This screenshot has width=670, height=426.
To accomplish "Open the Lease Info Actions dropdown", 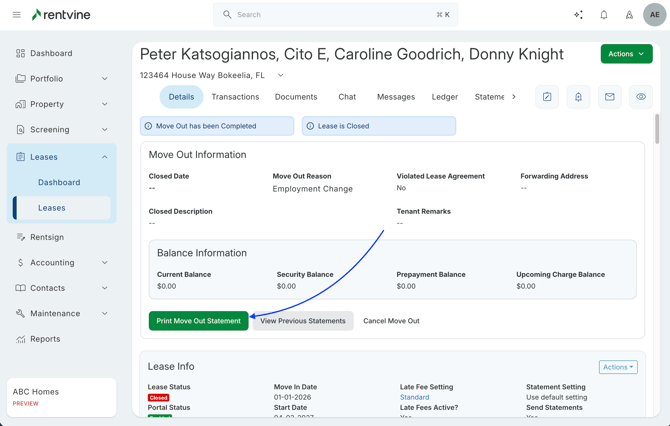I will pos(617,367).
